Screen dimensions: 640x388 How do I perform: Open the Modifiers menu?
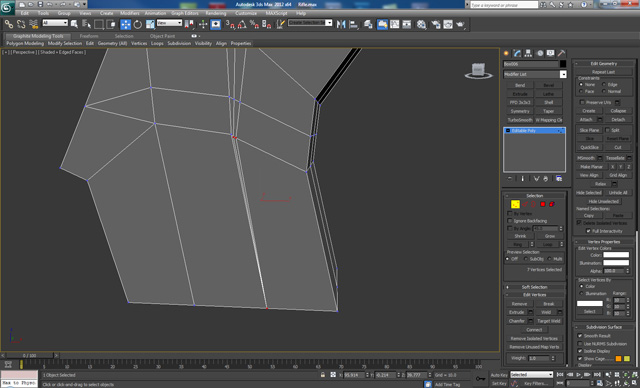tap(129, 13)
